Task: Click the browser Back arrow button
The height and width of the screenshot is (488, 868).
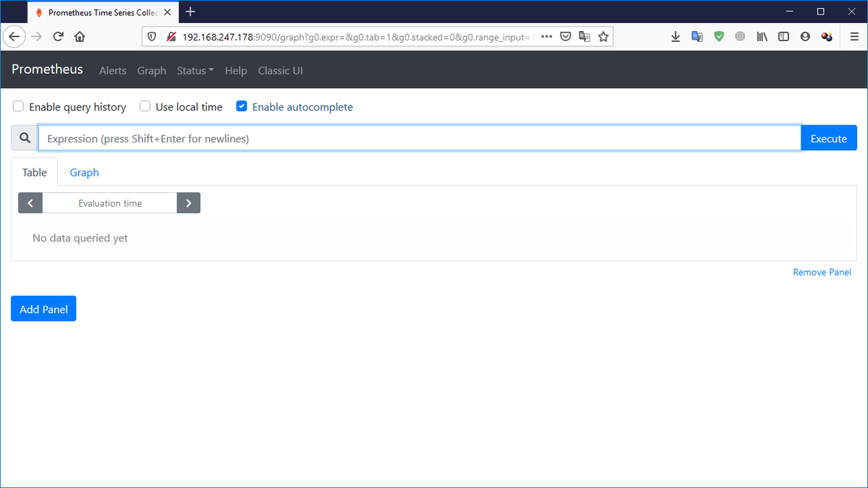Action: (x=14, y=36)
